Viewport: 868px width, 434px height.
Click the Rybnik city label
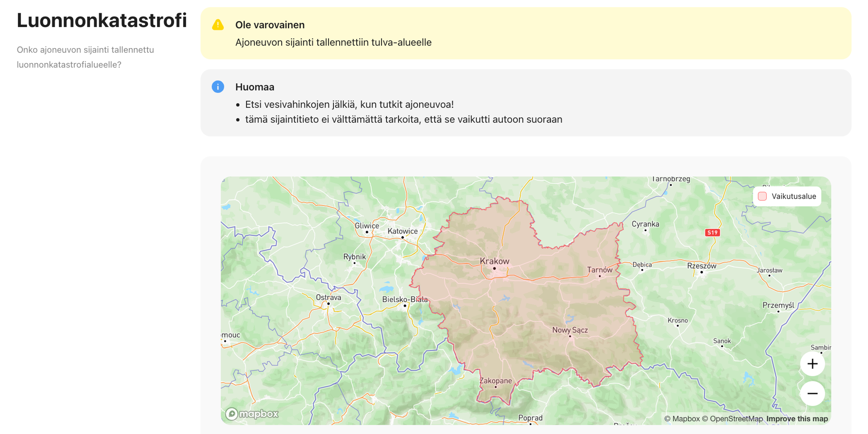point(354,257)
